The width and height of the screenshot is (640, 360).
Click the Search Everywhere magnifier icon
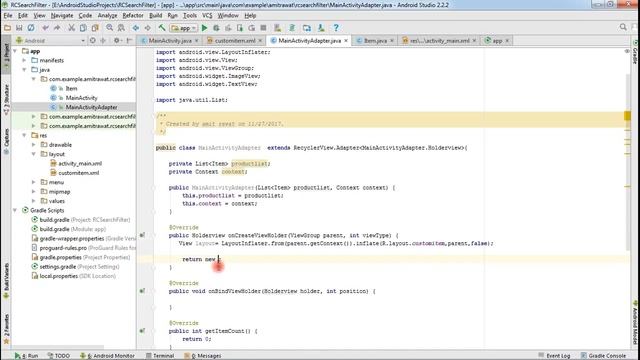pos(623,27)
